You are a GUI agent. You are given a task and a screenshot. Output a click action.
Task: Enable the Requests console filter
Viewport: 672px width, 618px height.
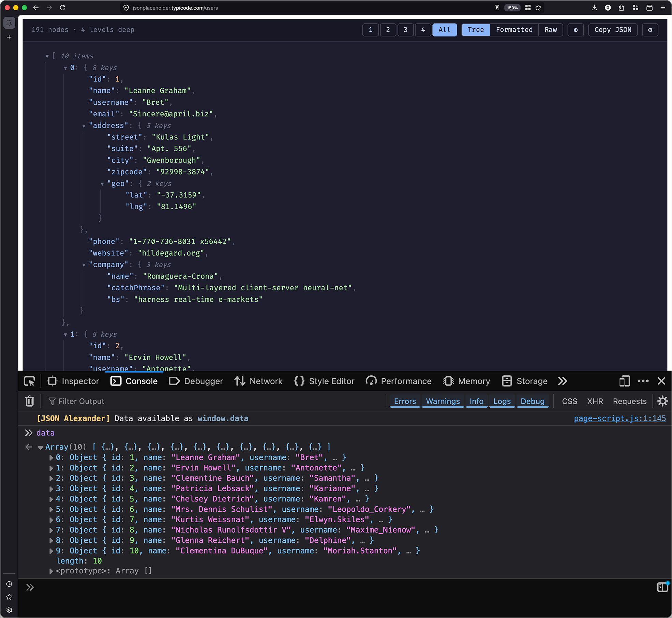[630, 401]
